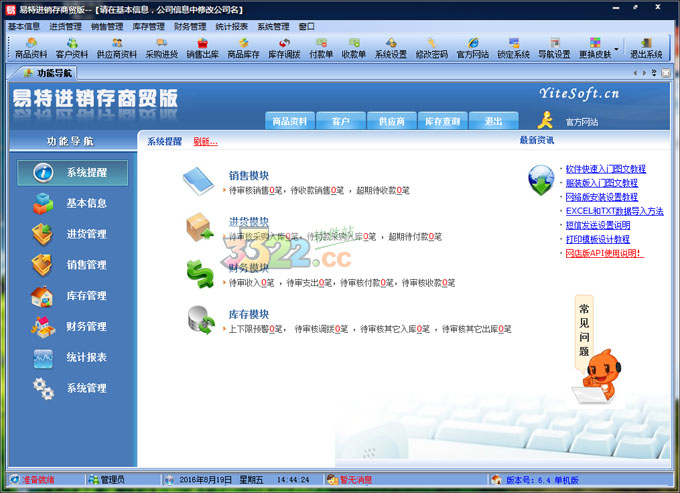This screenshot has height=493, width=680.
Task: Open 供应商资料 toolbar icon
Action: coord(117,48)
